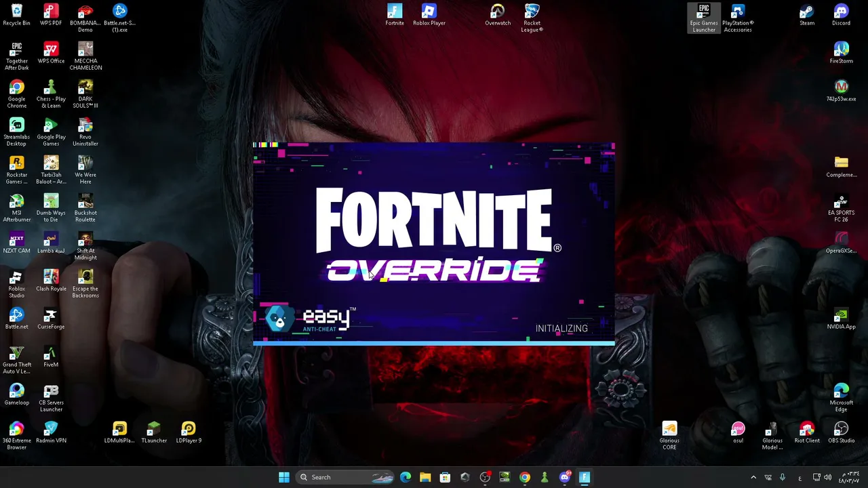Image resolution: width=868 pixels, height=488 pixels.
Task: Select the FiveM desktop shortcut
Action: click(x=51, y=357)
